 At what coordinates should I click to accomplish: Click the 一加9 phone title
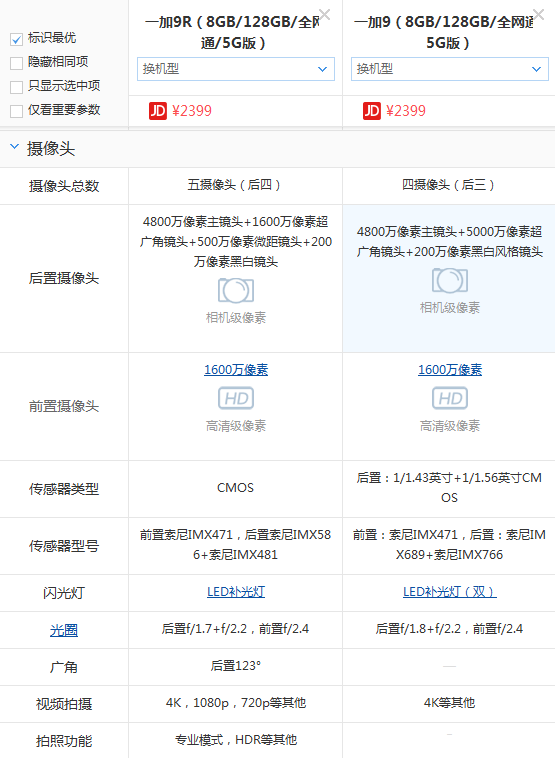(444, 32)
